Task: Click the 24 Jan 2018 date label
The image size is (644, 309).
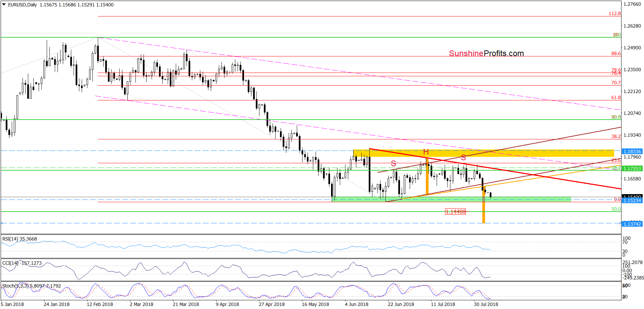Action: pyautogui.click(x=56, y=304)
